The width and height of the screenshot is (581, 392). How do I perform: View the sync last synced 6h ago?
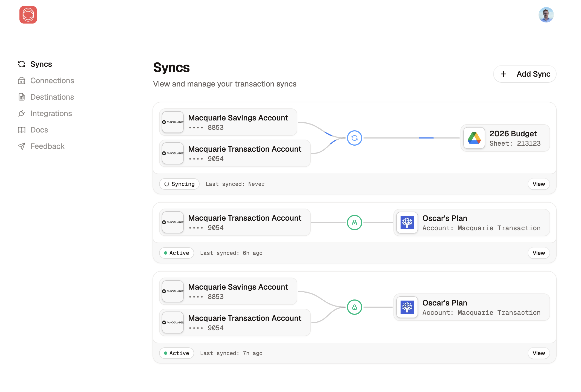[x=538, y=253]
